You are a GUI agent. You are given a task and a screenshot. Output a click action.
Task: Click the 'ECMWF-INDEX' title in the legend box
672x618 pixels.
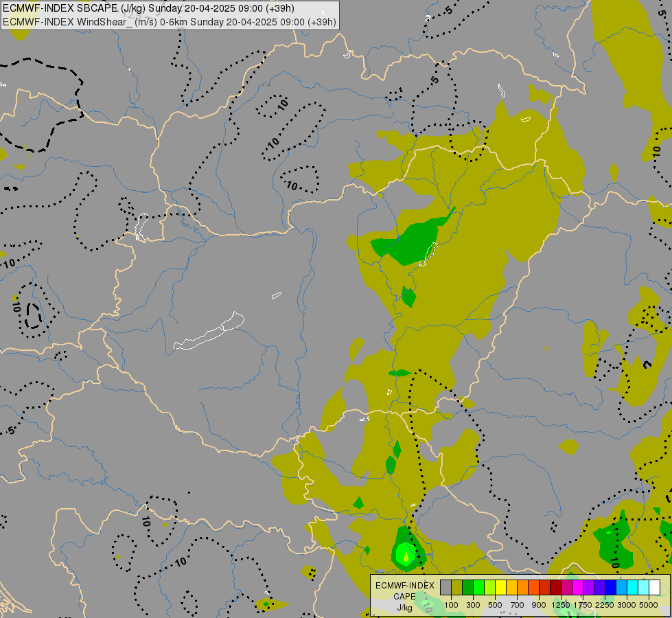click(405, 586)
